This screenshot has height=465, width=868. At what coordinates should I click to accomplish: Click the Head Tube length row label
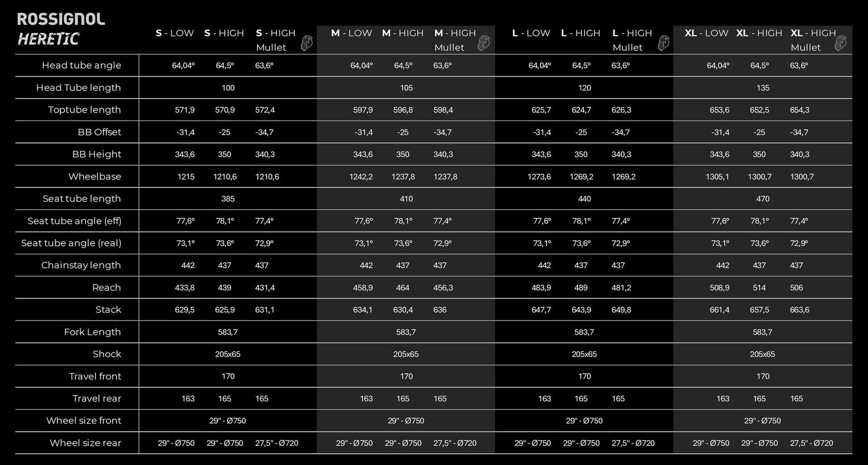(x=79, y=88)
